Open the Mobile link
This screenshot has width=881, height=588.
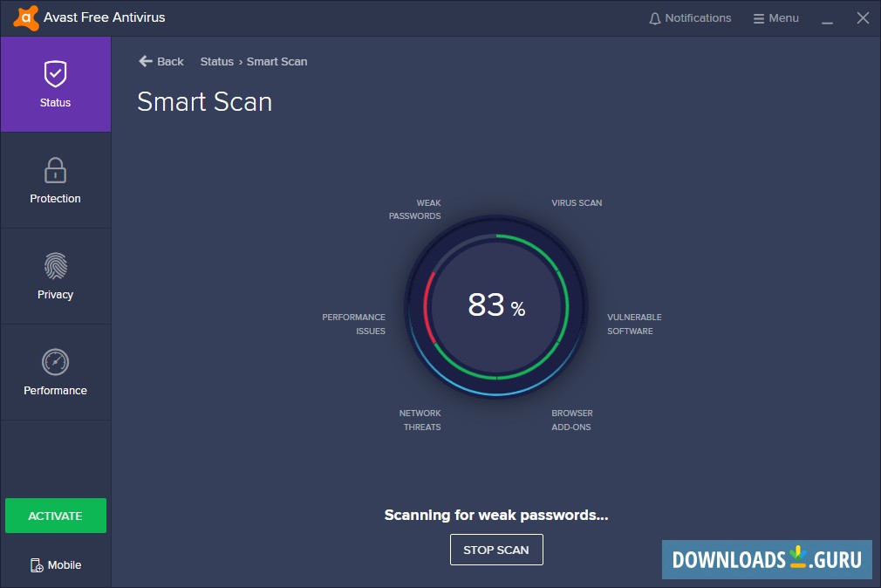pos(56,565)
